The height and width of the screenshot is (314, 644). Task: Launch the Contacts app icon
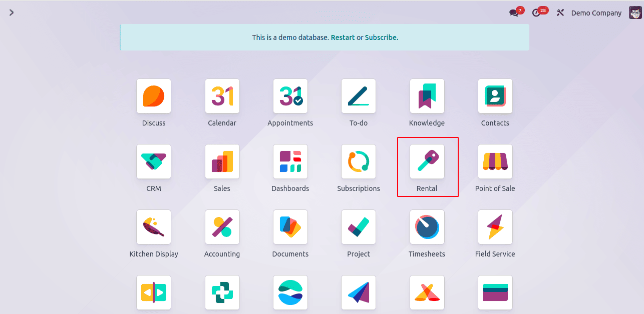(495, 96)
